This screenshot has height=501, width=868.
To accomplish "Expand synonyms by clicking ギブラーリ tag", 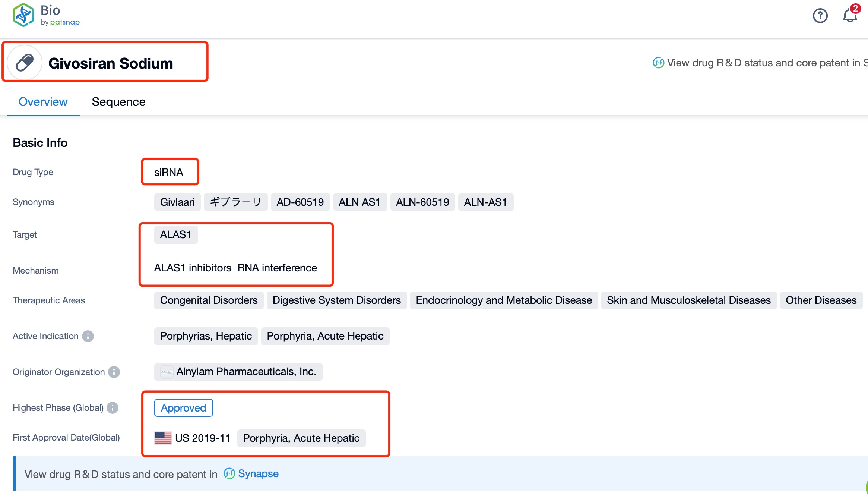I will [234, 202].
